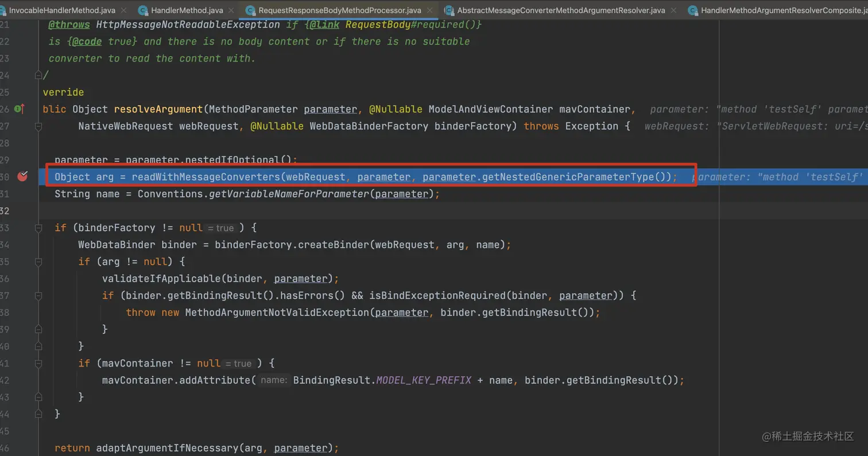
Task: Click the fold end marker on line 39
Action: 38,329
